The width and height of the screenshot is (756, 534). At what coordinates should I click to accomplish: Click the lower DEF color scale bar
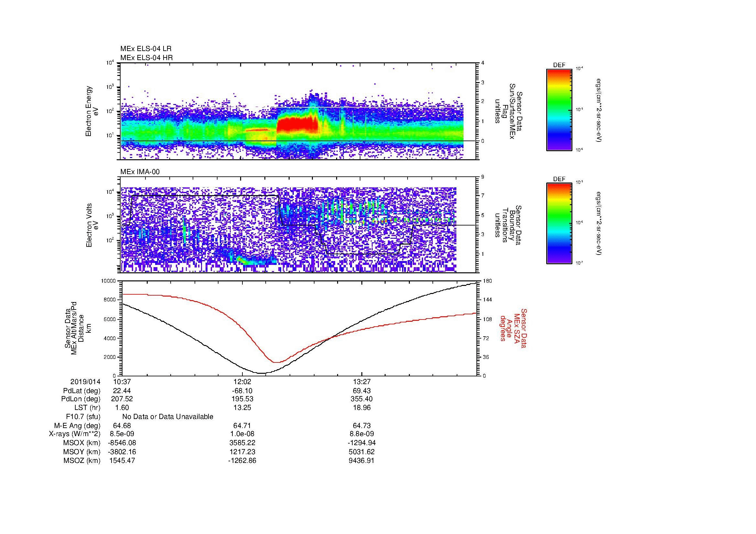[x=559, y=224]
